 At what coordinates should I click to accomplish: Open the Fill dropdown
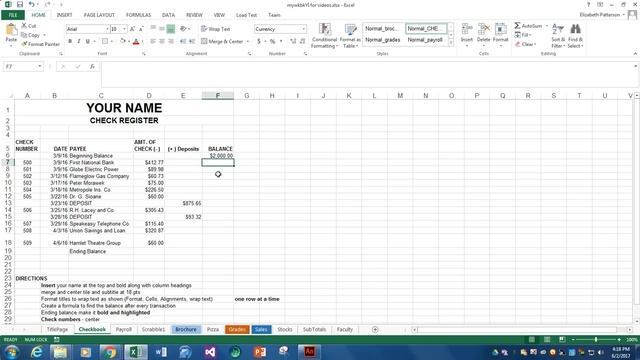click(x=523, y=35)
